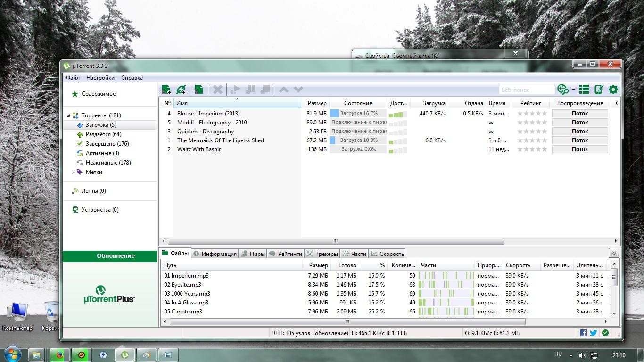Click the Create New Torrent icon

(x=198, y=89)
